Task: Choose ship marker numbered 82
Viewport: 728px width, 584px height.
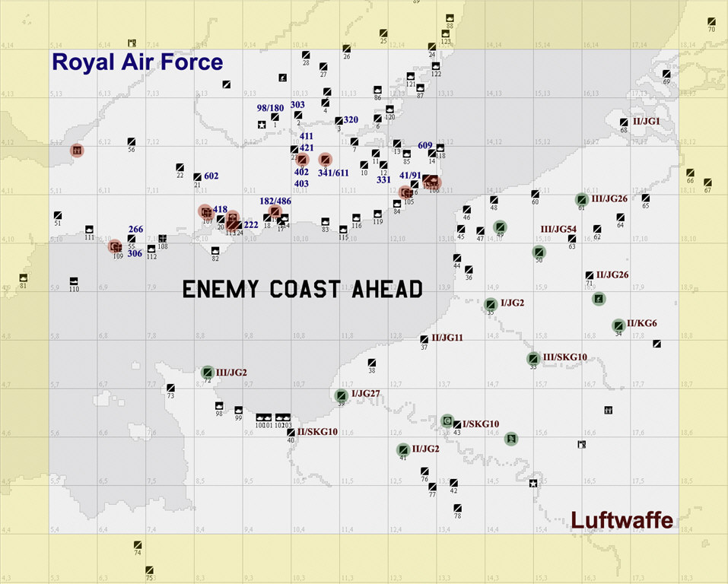Action: pyautogui.click(x=215, y=251)
